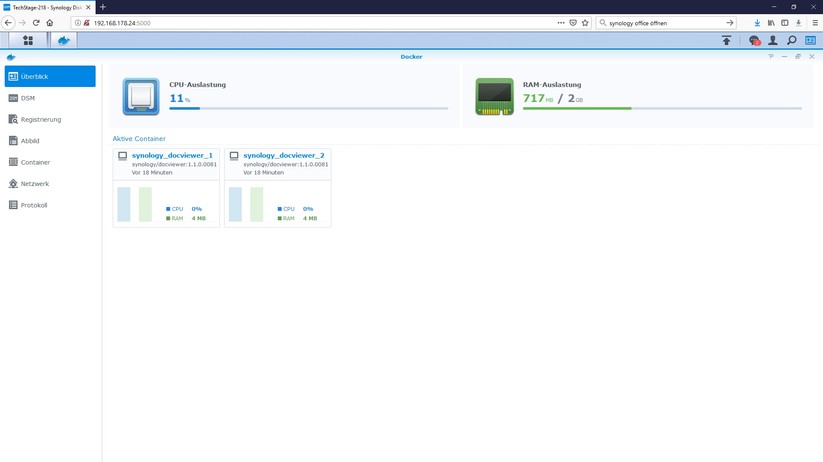823x462 pixels.
Task: Click the CPU-Auslastung usage bar
Action: (x=308, y=108)
